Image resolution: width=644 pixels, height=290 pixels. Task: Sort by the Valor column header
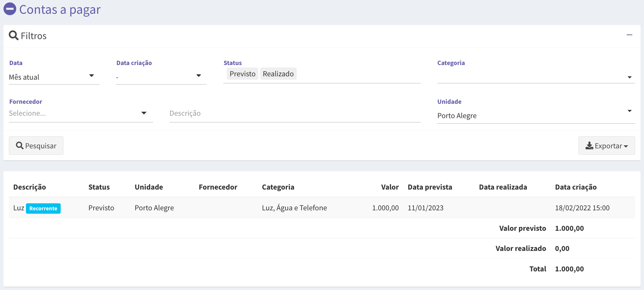(x=390, y=187)
